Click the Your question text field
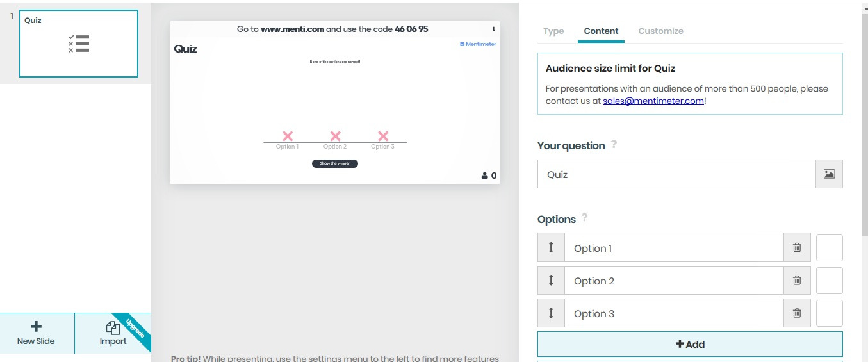Screen dimensions: 868x362 point(676,174)
